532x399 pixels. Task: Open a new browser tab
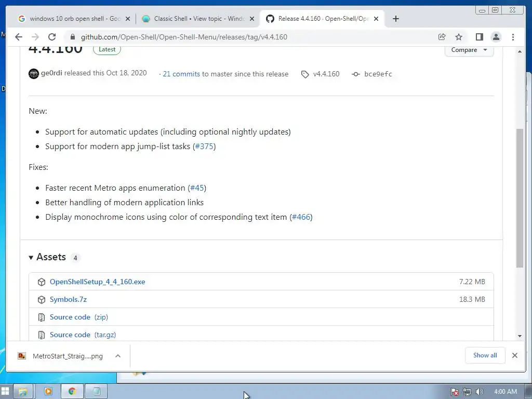[x=395, y=19]
